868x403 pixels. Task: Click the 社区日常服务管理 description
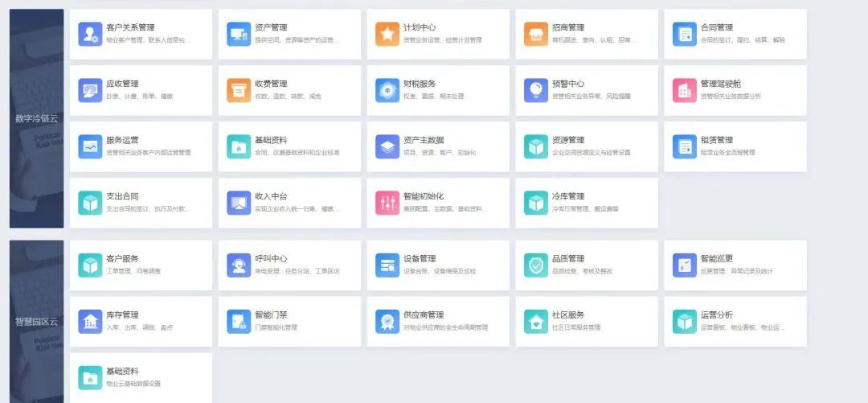coord(576,327)
